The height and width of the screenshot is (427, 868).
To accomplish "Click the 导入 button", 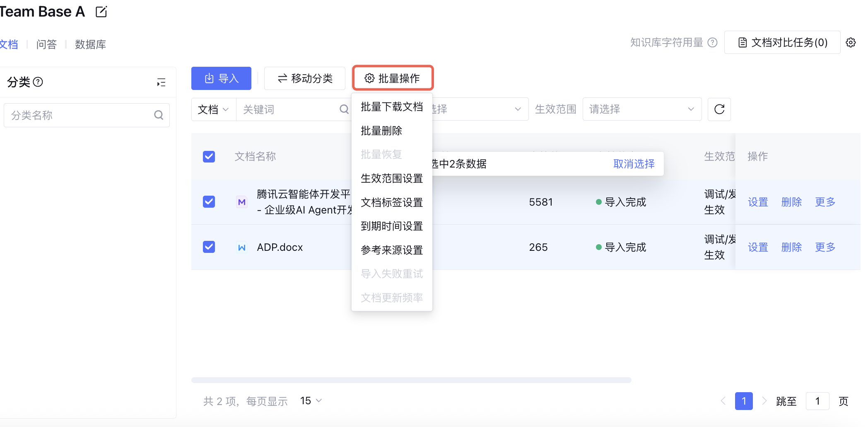I will click(x=221, y=78).
